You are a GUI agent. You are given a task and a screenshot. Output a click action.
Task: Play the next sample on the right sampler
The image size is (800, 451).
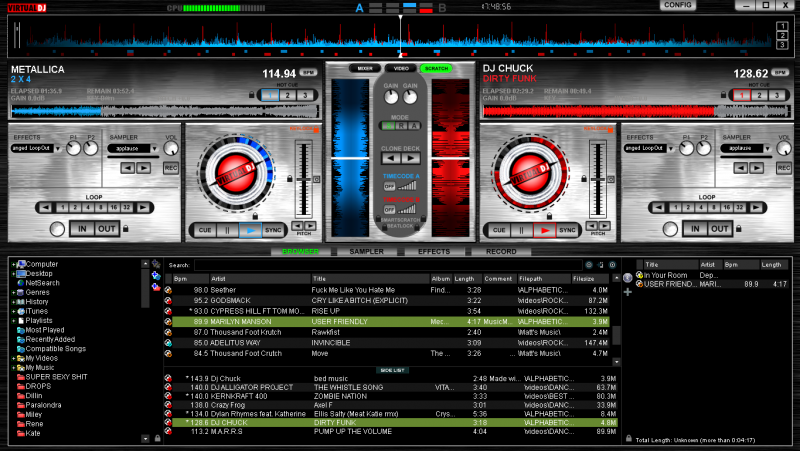point(756,168)
